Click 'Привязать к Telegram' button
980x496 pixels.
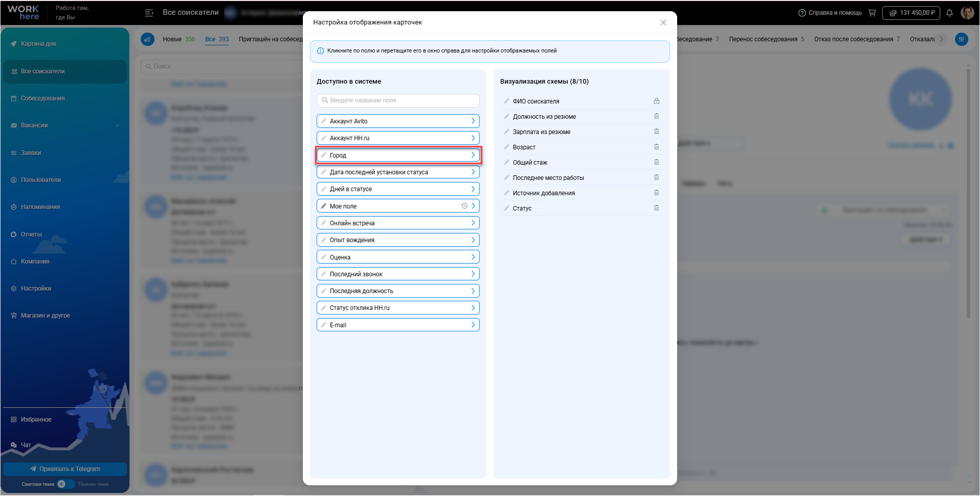pyautogui.click(x=65, y=469)
